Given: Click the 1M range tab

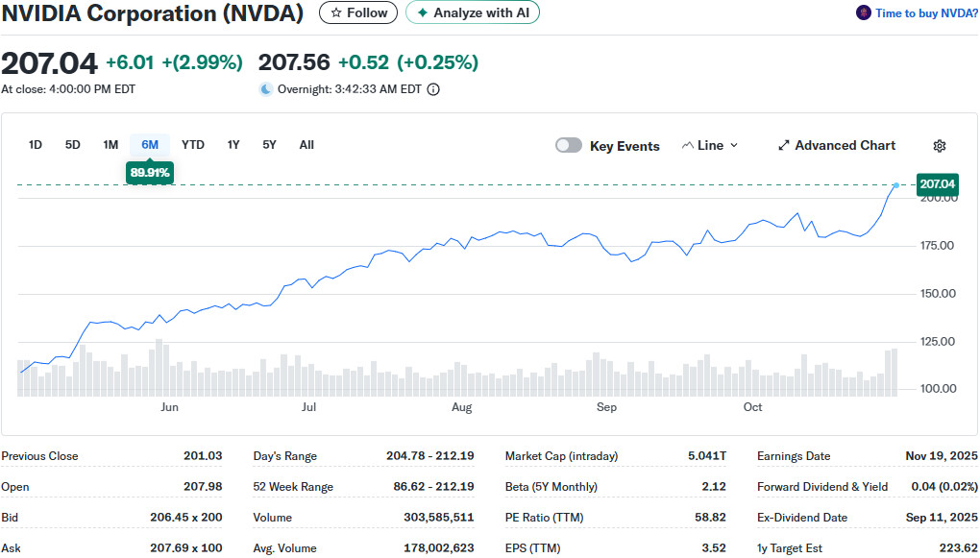Looking at the screenshot, I should (110, 145).
